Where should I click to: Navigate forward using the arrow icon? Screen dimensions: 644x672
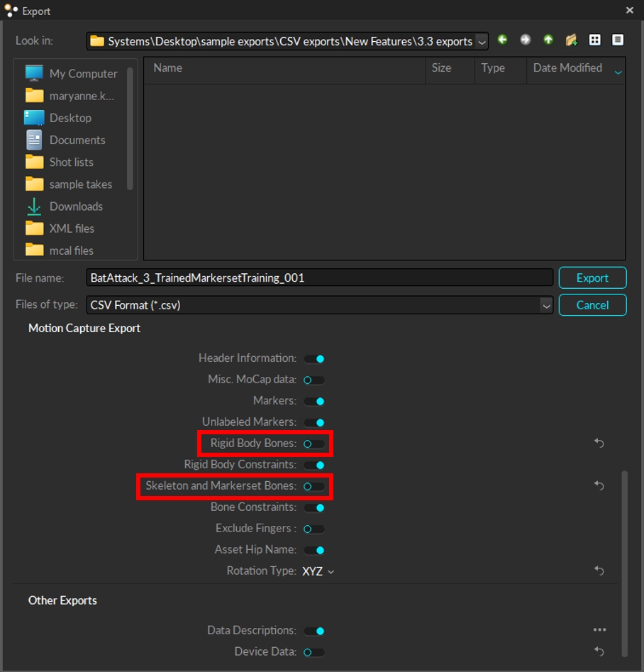click(526, 40)
